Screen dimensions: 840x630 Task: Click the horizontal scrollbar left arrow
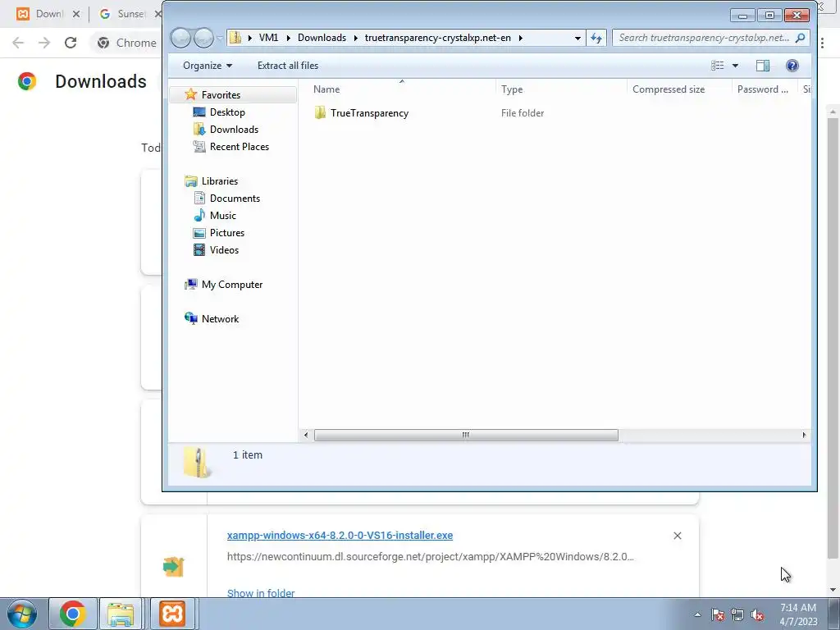pos(306,435)
